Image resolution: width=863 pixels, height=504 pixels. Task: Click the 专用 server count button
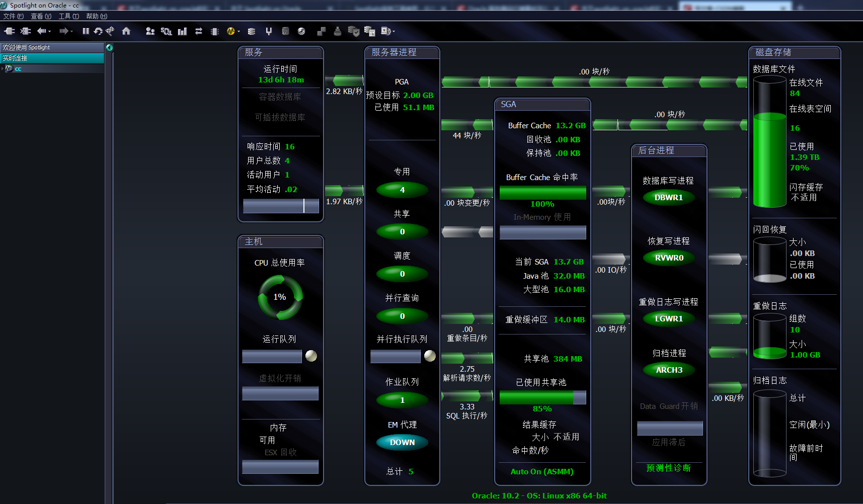click(x=402, y=190)
